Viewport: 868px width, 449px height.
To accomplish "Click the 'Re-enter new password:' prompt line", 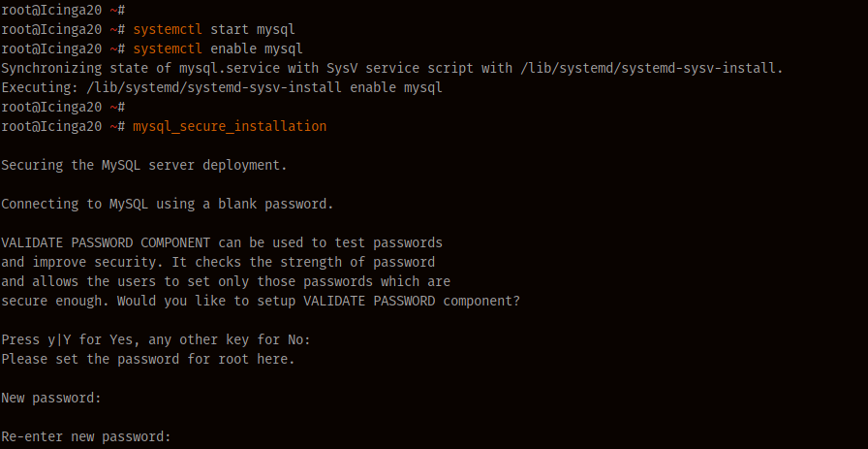I will coord(86,436).
